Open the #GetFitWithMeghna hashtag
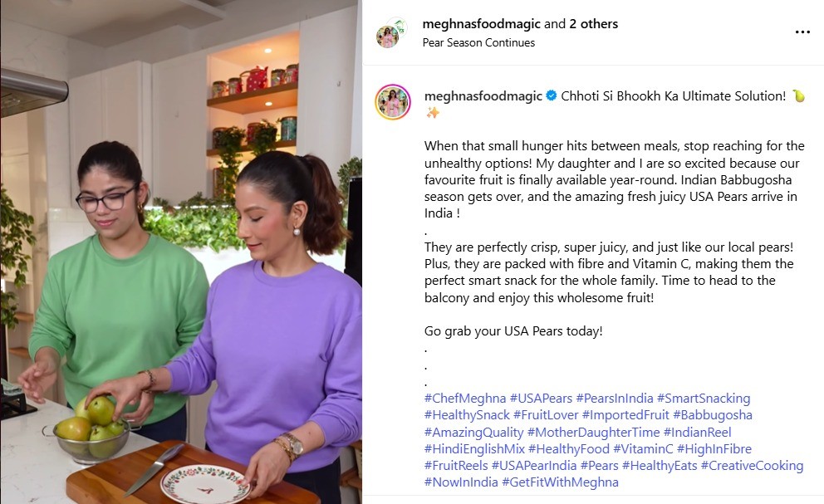Screen dimensions: 824x504 pos(560,482)
